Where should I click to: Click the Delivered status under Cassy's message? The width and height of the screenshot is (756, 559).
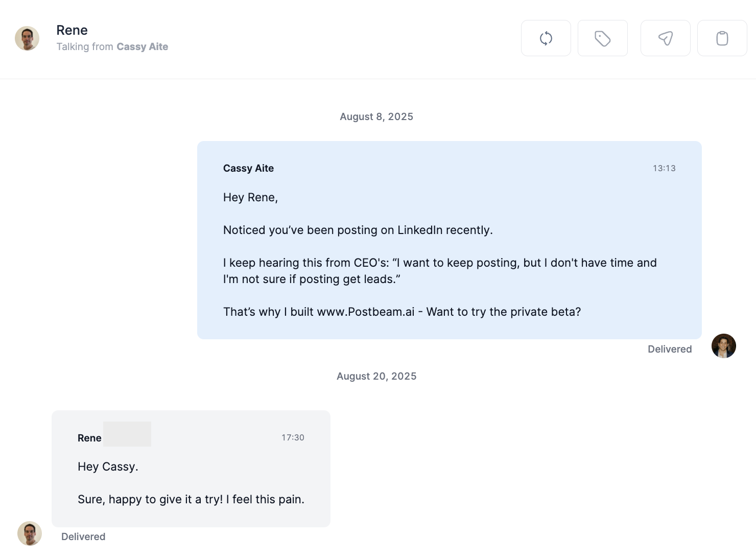(x=669, y=349)
